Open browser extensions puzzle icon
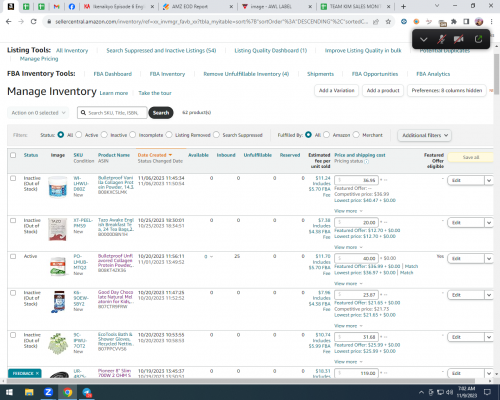Screen dimensions: 500x400 tap(454, 22)
